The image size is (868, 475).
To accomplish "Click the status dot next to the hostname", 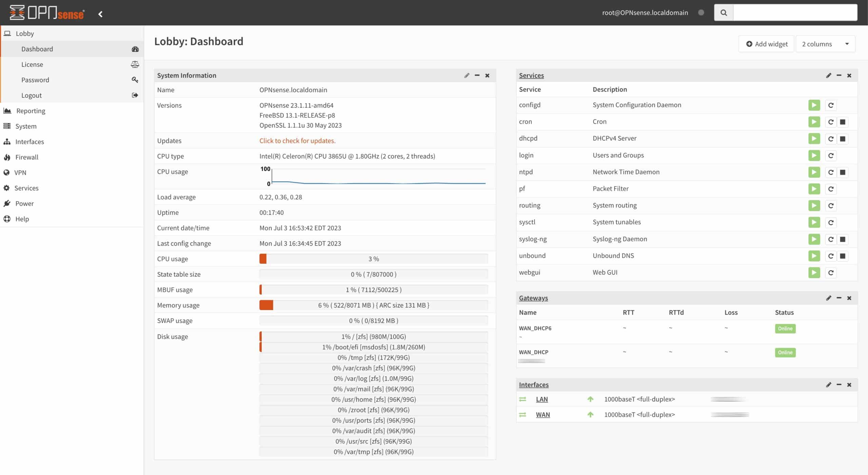I will tap(701, 13).
